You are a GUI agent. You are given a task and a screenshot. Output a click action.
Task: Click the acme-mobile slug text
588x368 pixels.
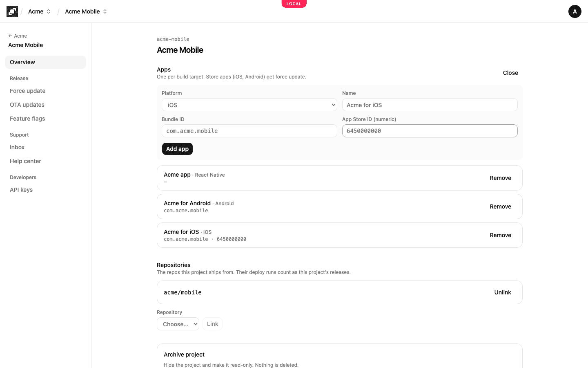pos(173,39)
